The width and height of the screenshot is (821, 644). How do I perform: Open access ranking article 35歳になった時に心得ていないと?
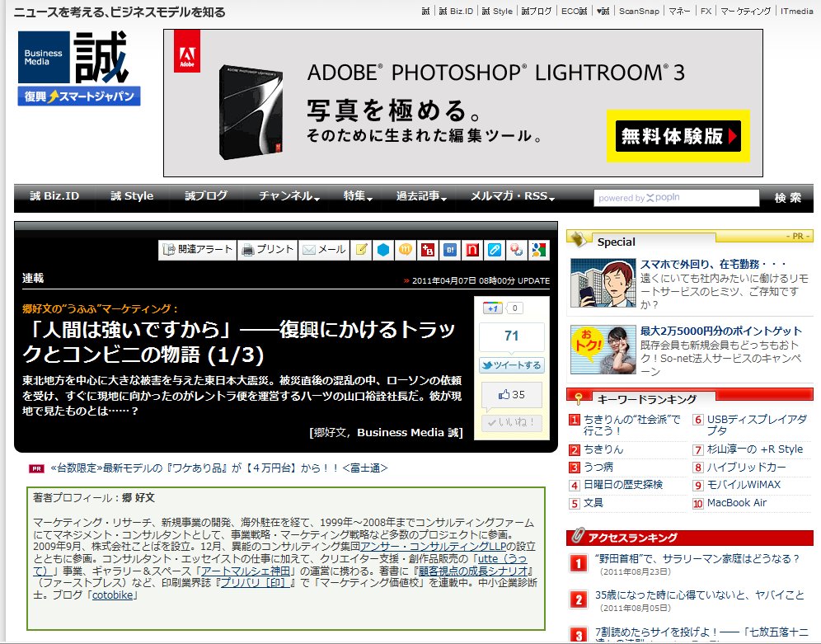(700, 595)
